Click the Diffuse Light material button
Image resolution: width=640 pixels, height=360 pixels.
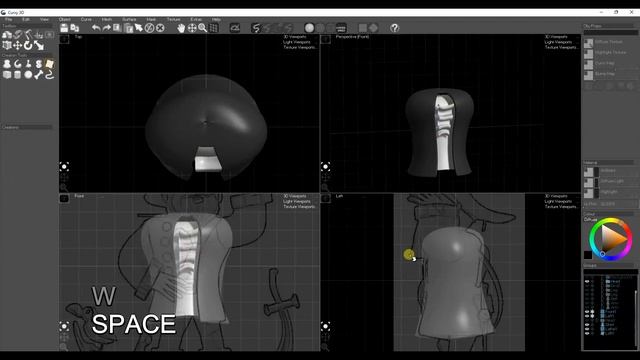pos(588,182)
